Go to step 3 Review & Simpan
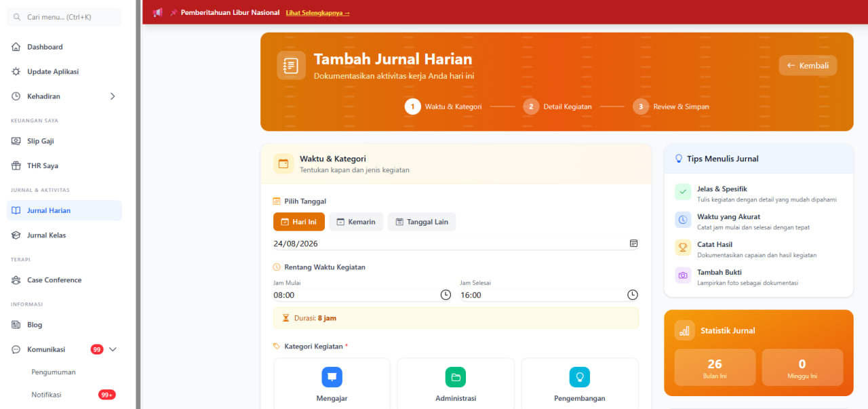This screenshot has height=409, width=868. 671,106
